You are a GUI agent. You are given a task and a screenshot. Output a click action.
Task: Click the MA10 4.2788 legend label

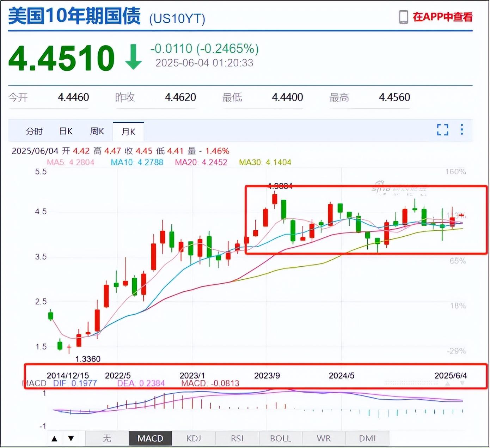tap(137, 162)
